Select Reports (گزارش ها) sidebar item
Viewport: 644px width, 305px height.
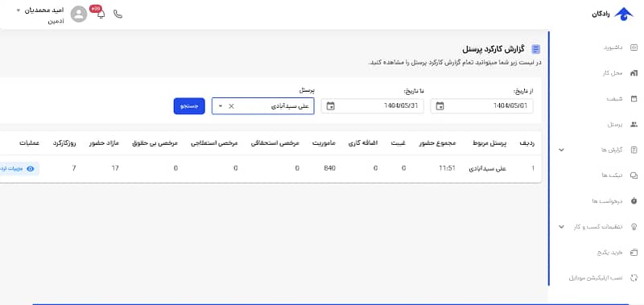click(618, 150)
